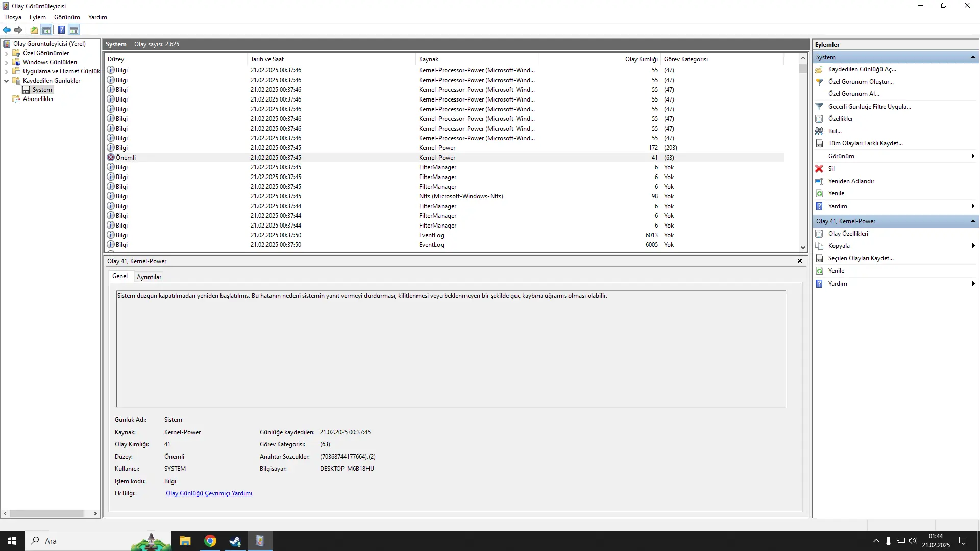This screenshot has width=980, height=551.
Task: Select the Ntfs (Microsoft-Windows-Ntfs) event row
Action: pos(444,196)
